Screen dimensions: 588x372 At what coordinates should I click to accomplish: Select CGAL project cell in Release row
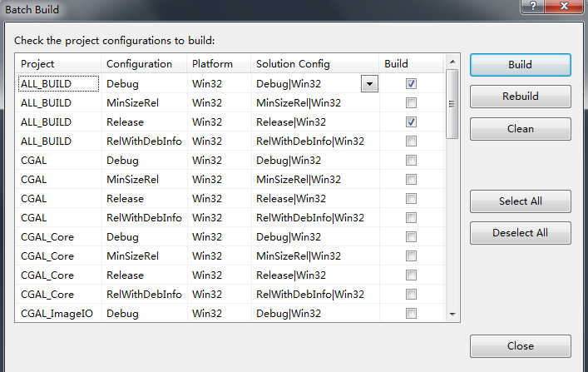click(x=58, y=199)
